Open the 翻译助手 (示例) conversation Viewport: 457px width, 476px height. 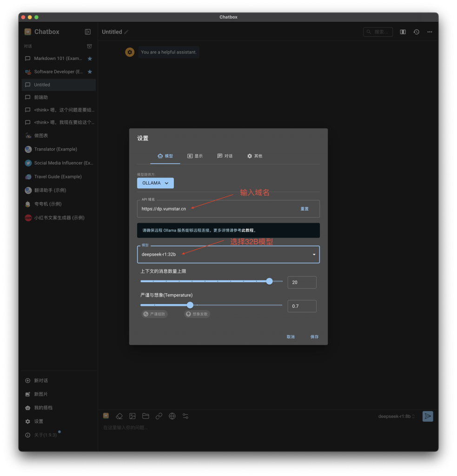pyautogui.click(x=59, y=190)
